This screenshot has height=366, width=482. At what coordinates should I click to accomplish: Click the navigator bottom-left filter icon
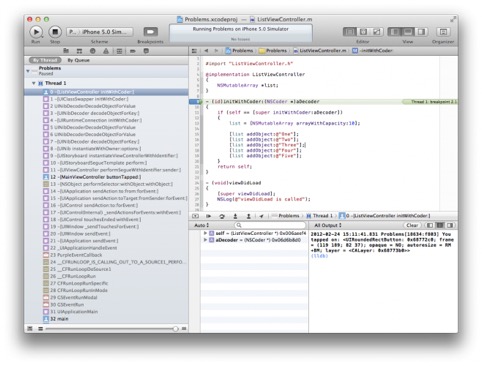click(30, 329)
